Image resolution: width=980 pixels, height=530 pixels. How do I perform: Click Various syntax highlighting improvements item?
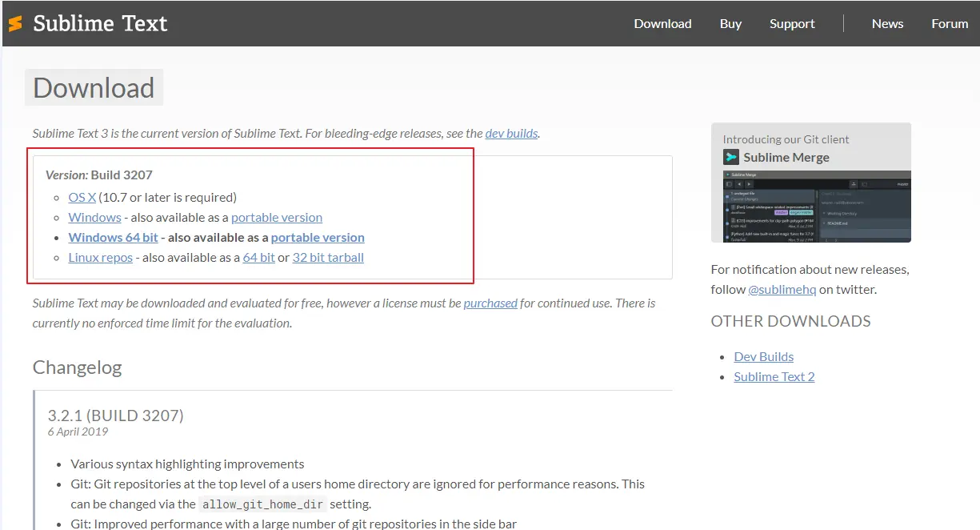click(x=187, y=464)
